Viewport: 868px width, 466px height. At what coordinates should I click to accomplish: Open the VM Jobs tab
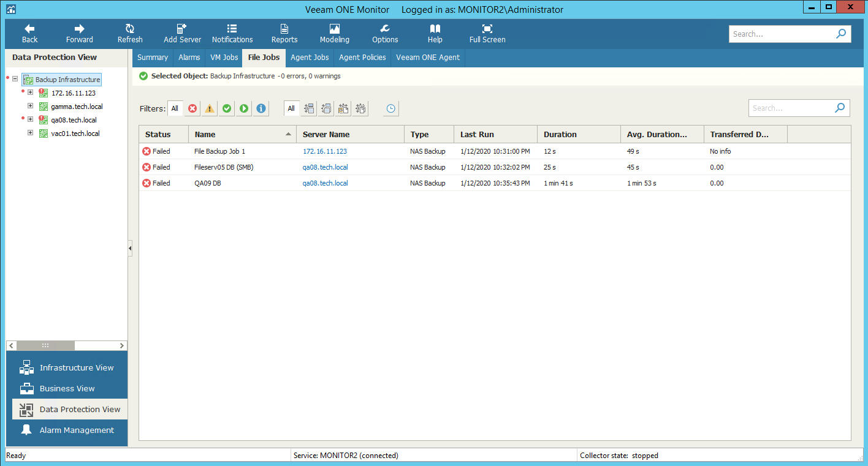[224, 58]
